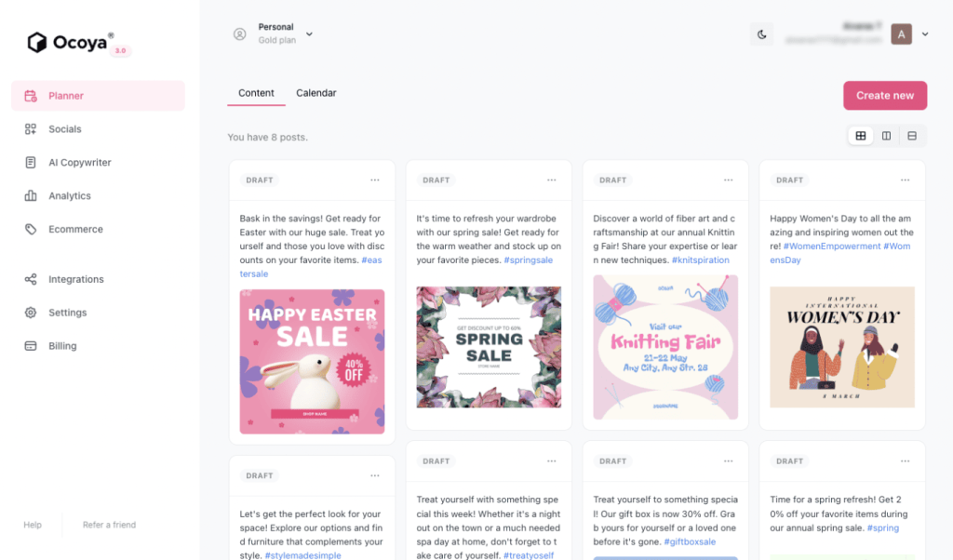Open Socials from the sidebar icon
Image resolution: width=953 pixels, height=560 pixels.
point(31,129)
